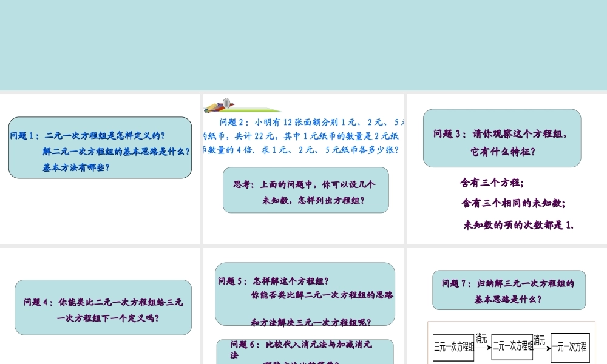The height and width of the screenshot is (364, 607).
Task: Click the first 消元 arrow label
Action: pos(481,339)
